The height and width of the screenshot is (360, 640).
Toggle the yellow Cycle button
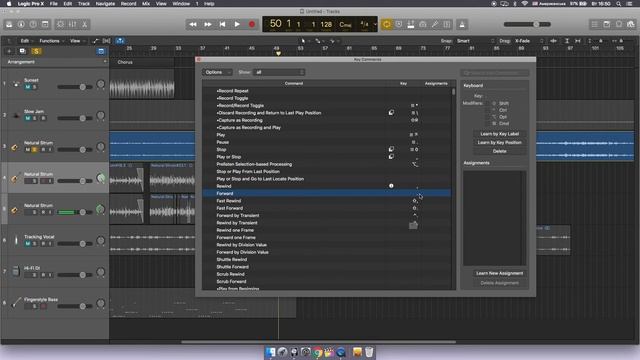[386, 24]
